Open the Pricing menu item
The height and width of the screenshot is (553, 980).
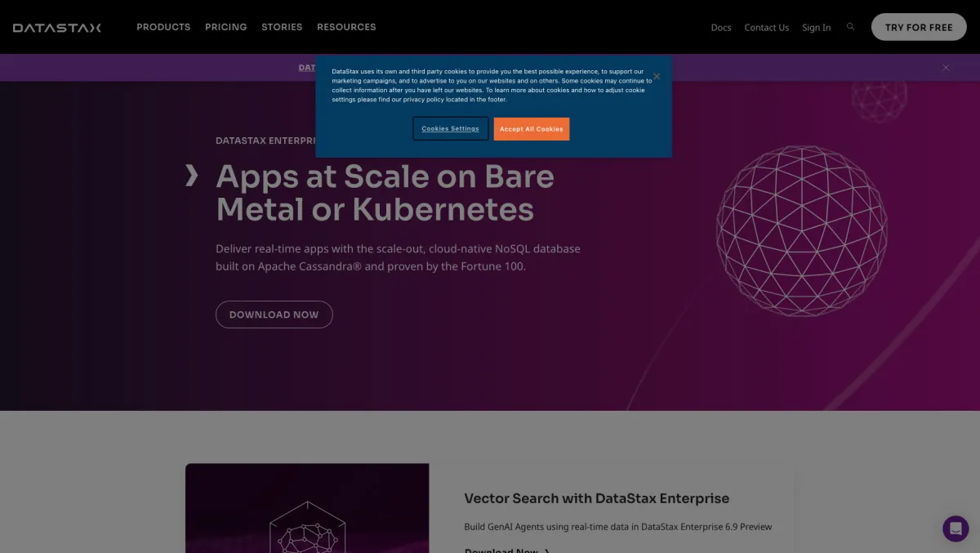click(226, 27)
